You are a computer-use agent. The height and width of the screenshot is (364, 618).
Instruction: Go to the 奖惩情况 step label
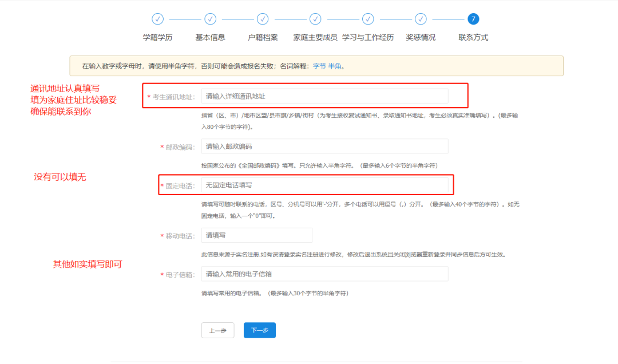click(421, 37)
